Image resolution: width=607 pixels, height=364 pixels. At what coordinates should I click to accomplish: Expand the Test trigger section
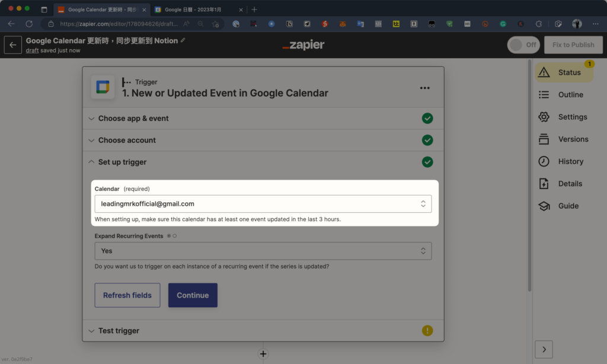click(263, 331)
